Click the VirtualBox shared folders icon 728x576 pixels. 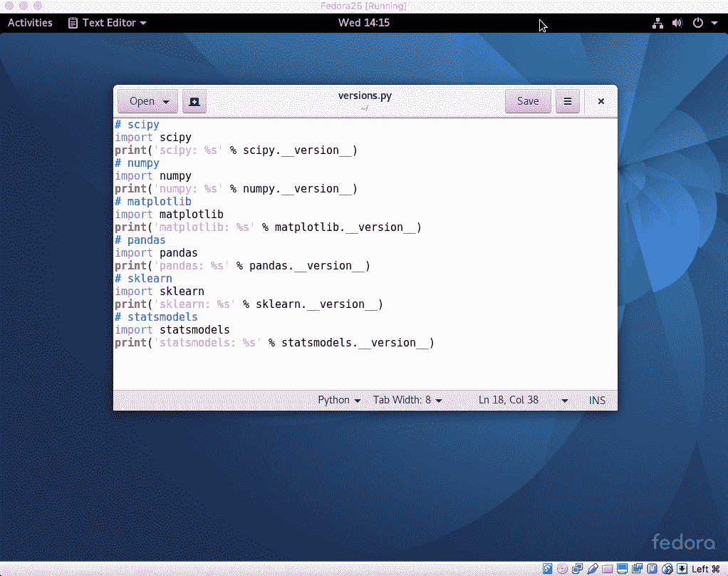click(x=608, y=569)
